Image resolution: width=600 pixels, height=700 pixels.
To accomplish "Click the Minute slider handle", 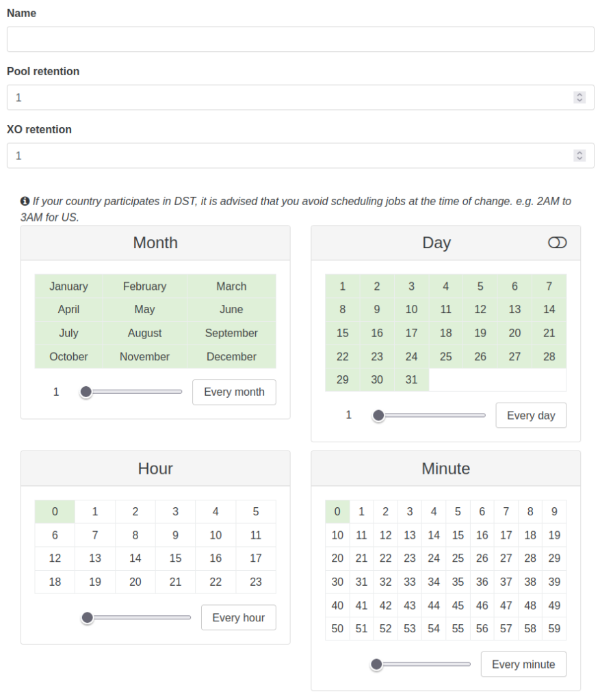I will click(376, 664).
